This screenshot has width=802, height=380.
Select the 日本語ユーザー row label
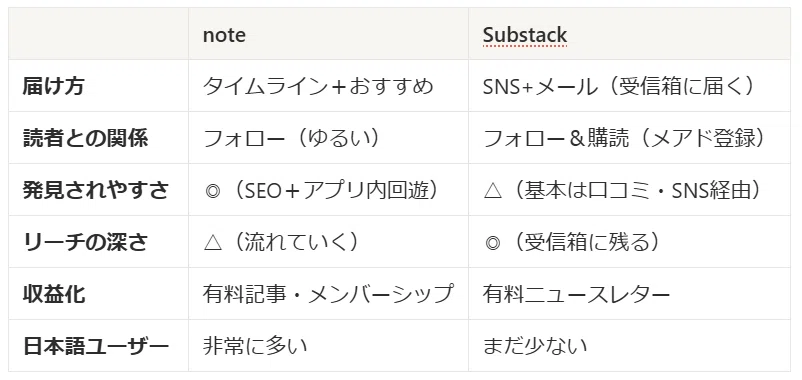coord(98,346)
